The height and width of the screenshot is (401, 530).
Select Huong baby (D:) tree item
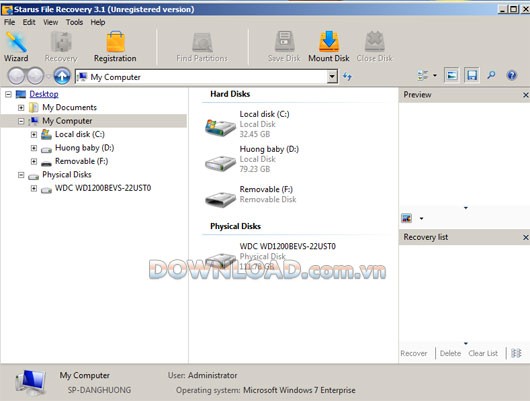85,148
